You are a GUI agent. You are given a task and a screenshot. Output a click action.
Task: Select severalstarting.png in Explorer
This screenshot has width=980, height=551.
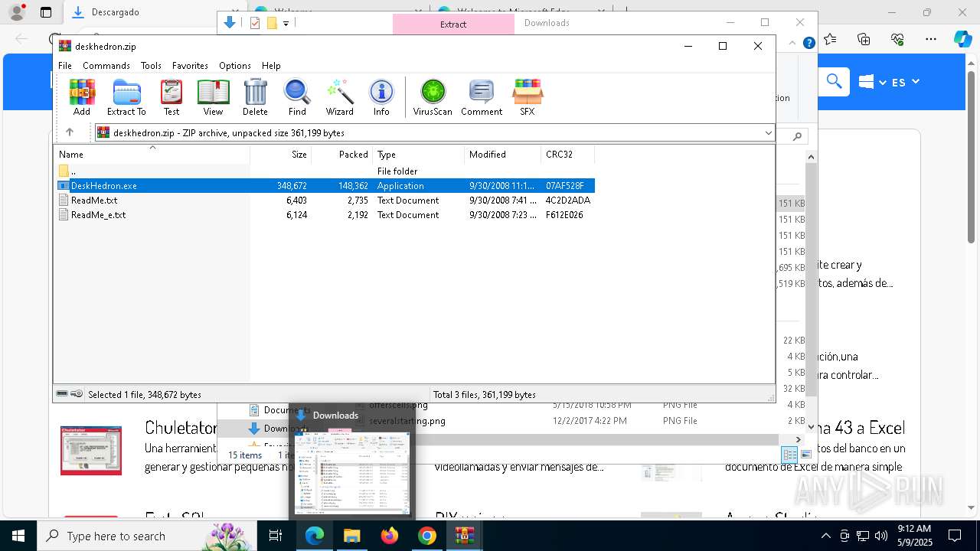407,421
